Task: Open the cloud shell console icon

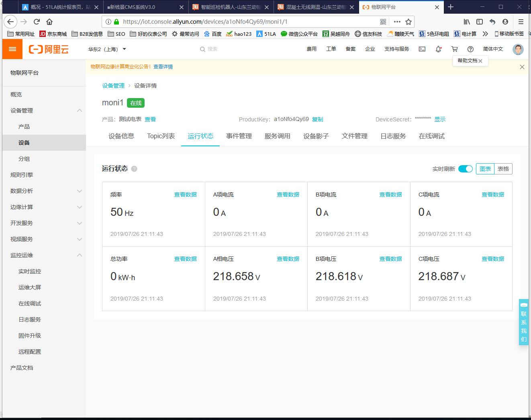Action: click(x=422, y=49)
